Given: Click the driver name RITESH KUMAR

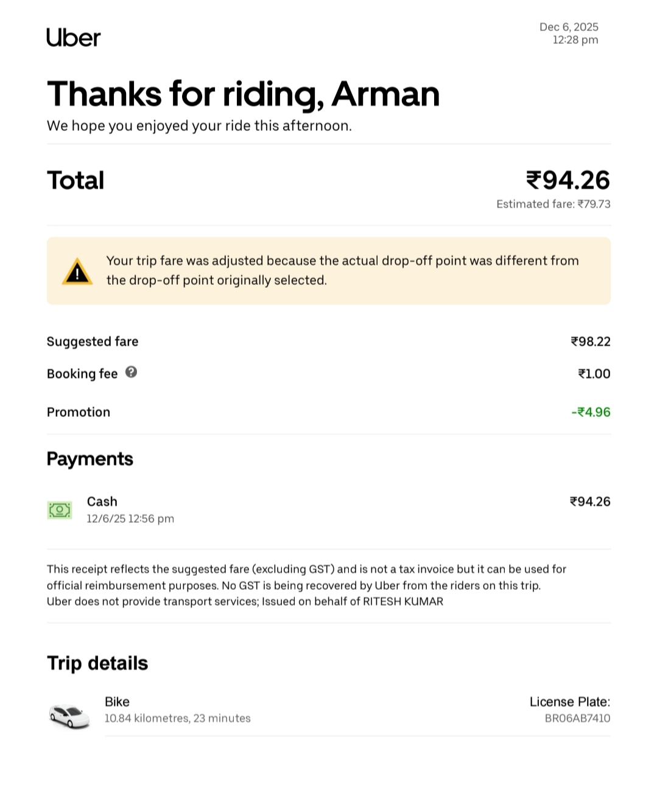Looking at the screenshot, I should point(403,601).
